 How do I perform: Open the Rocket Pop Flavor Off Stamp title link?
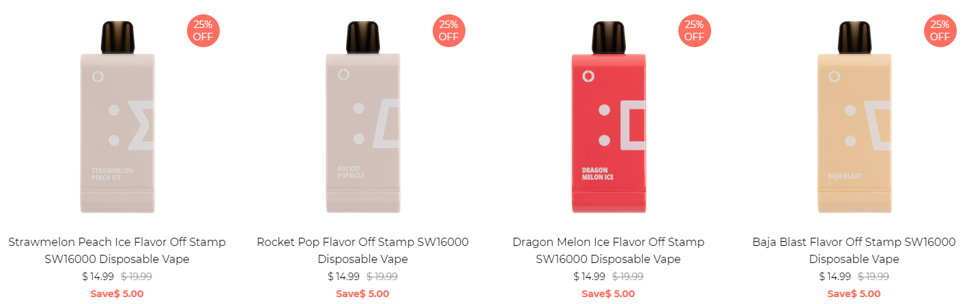(362, 251)
